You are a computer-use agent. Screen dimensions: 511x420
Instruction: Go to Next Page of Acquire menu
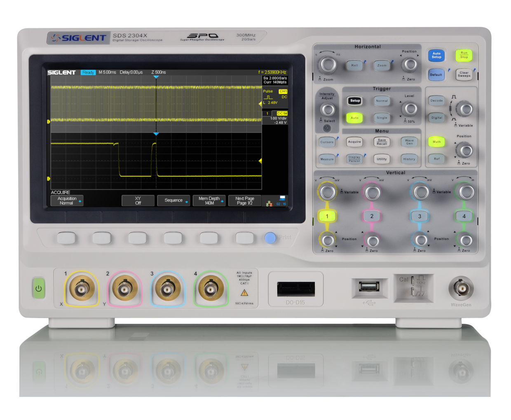click(245, 201)
